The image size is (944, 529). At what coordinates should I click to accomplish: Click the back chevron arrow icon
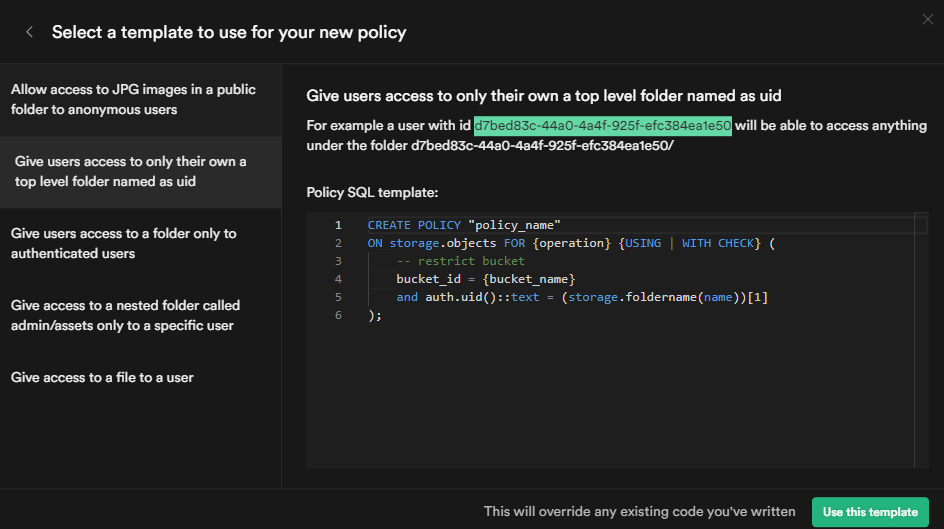click(x=29, y=32)
